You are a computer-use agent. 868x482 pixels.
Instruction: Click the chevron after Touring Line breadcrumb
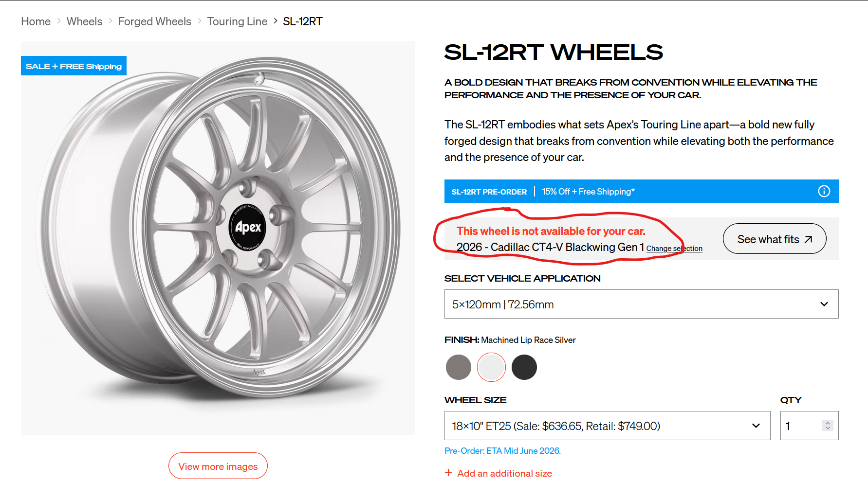275,21
